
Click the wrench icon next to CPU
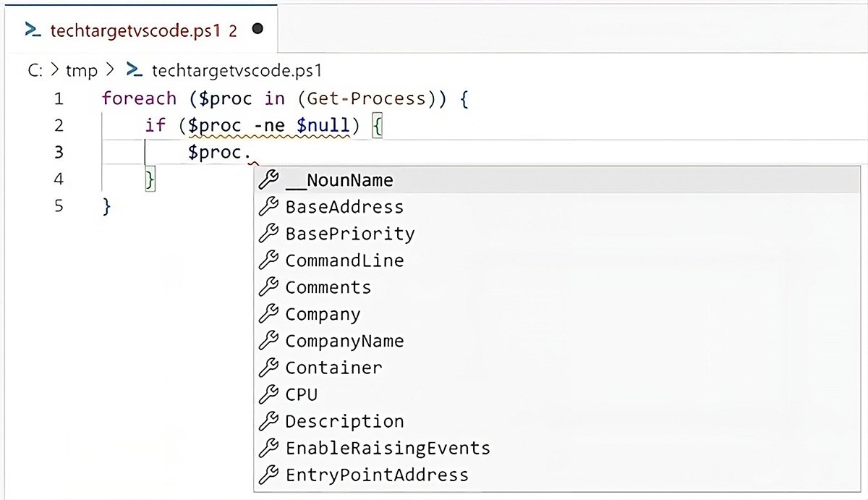coord(268,394)
